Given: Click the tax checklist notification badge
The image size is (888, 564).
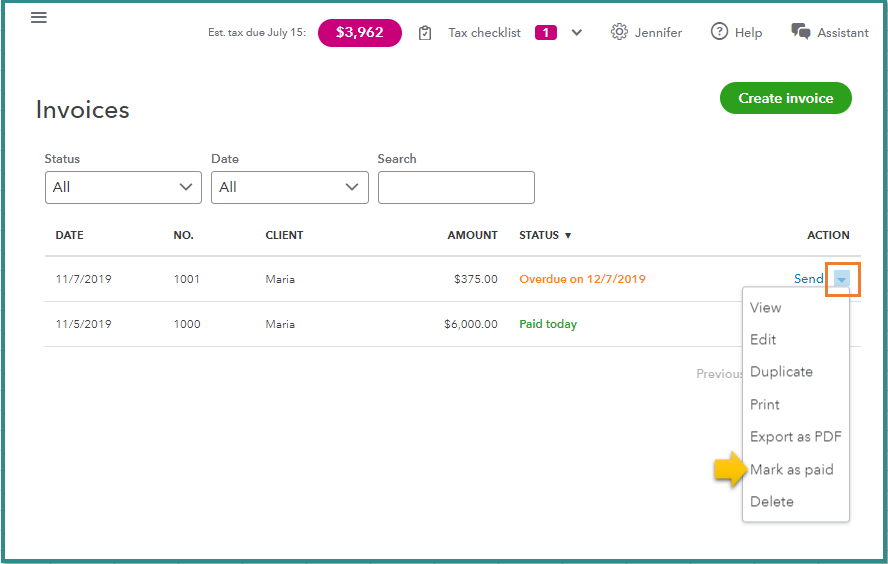Looking at the screenshot, I should tap(545, 33).
